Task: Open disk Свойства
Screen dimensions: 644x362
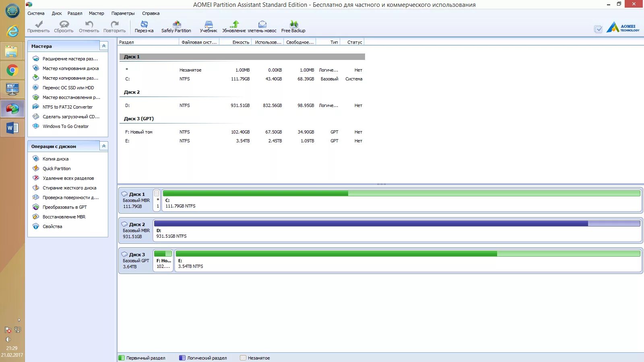Action: tap(52, 226)
